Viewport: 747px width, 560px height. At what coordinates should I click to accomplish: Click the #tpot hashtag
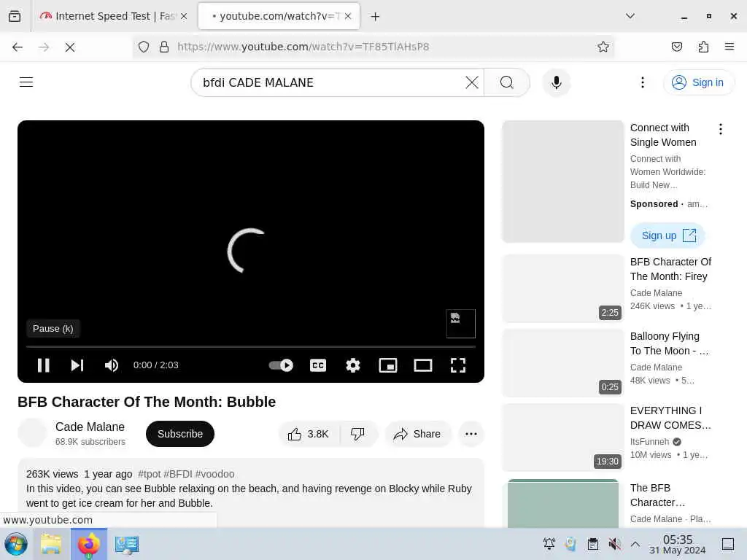coord(149,474)
